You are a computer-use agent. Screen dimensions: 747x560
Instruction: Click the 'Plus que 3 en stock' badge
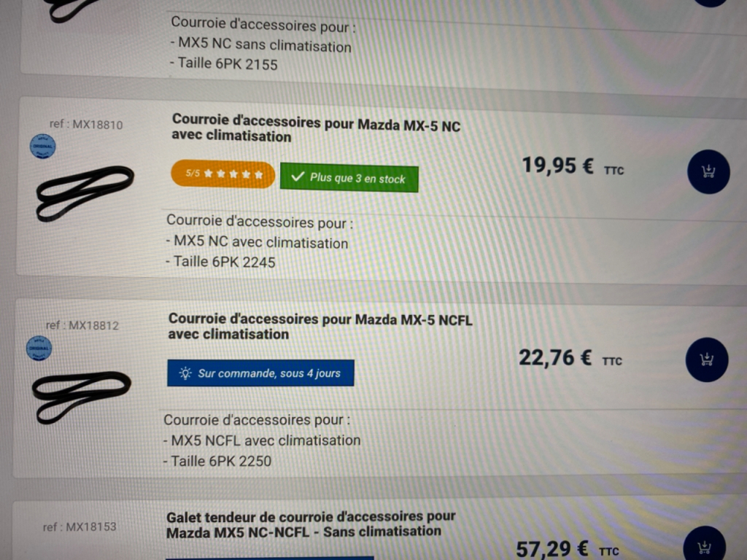349,178
